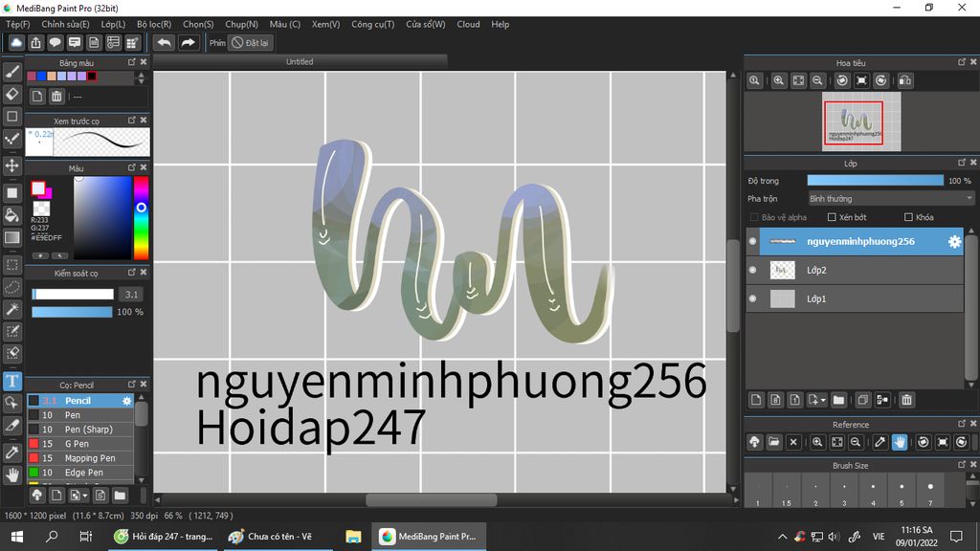
Task: Click the Undo arrow
Action: point(165,42)
